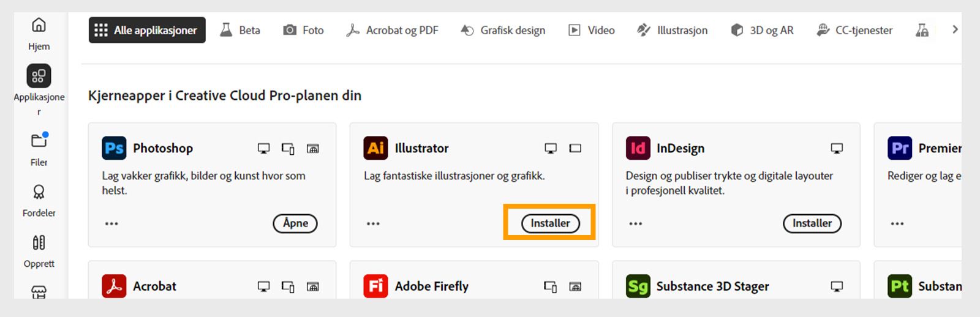The image size is (980, 317).
Task: Click Photoshop desktop platform icon
Action: (263, 148)
